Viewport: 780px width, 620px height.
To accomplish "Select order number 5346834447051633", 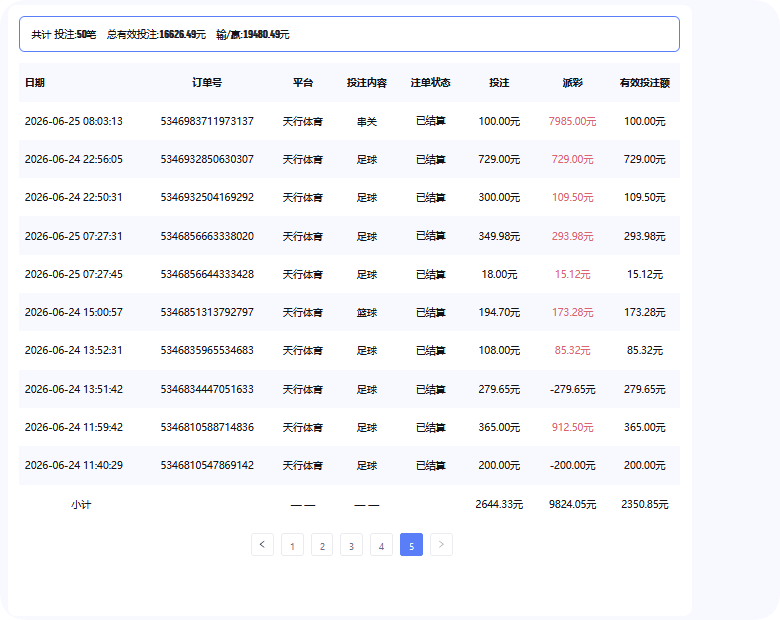I will click(207, 389).
